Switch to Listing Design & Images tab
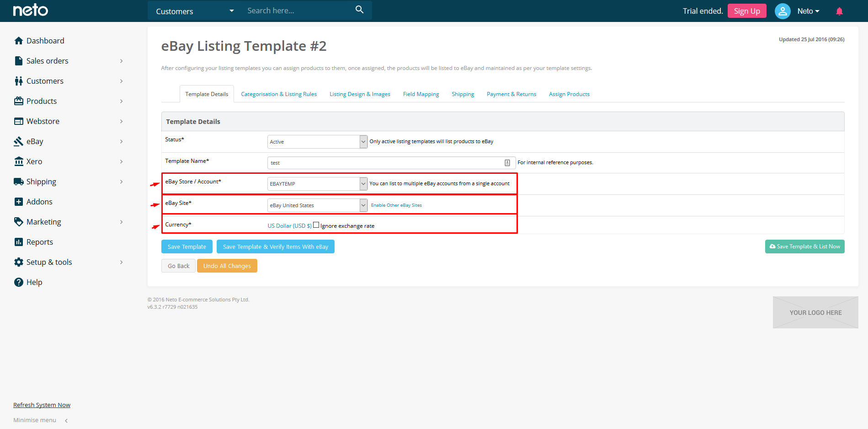This screenshot has width=868, height=429. coord(360,94)
